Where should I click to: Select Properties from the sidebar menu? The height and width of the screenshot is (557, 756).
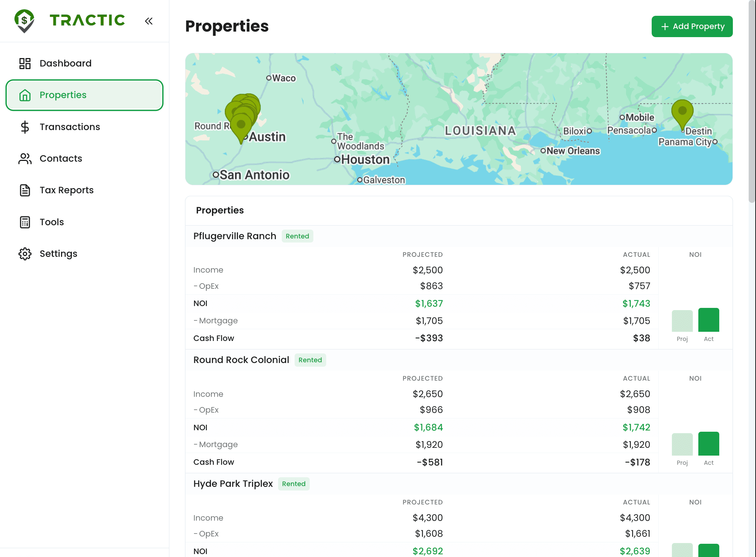point(63,95)
